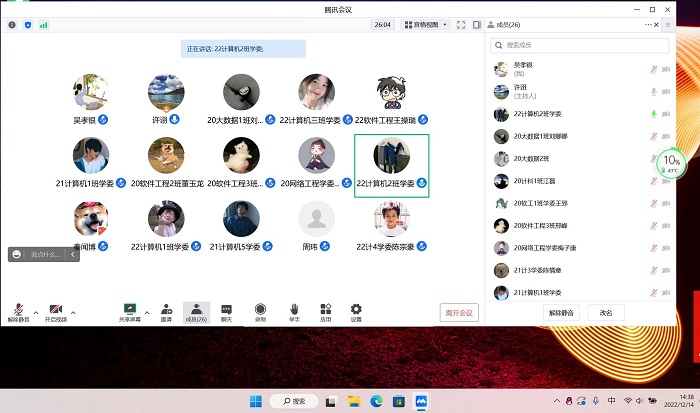Enter fullscreen mode in the top bar
700x413 pixels.
[461, 24]
